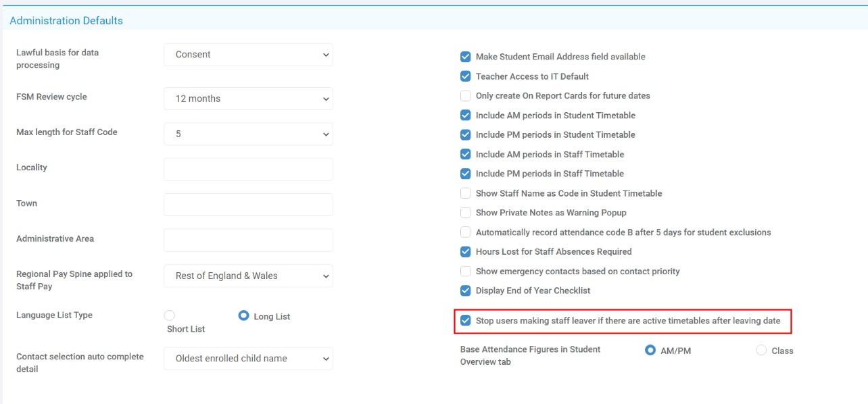868x404 pixels.
Task: Enable Show Staff Name as Code checkbox
Action: click(465, 193)
